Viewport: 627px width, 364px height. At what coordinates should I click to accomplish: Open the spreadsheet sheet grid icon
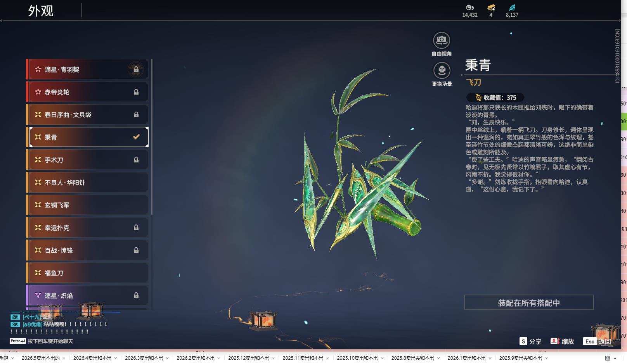coord(608,358)
